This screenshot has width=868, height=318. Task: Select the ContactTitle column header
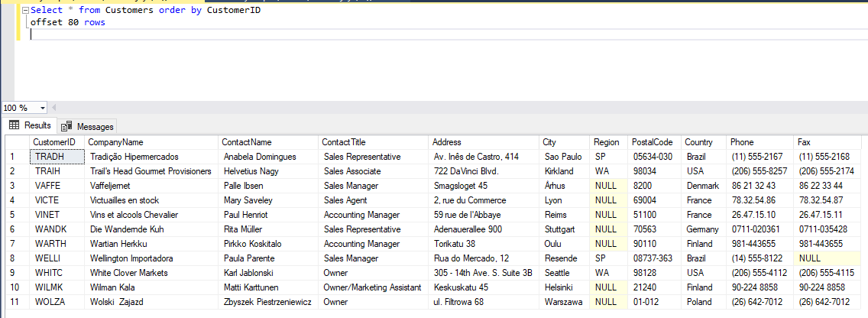point(344,142)
